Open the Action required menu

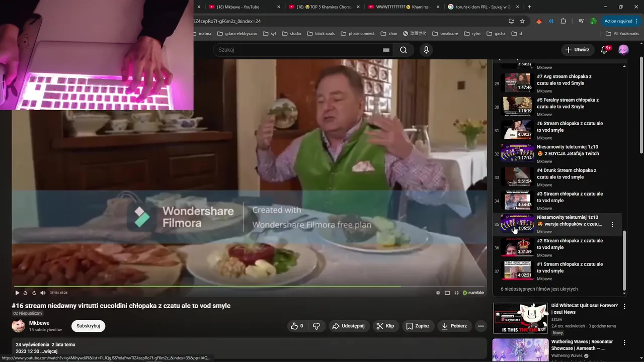[621, 21]
